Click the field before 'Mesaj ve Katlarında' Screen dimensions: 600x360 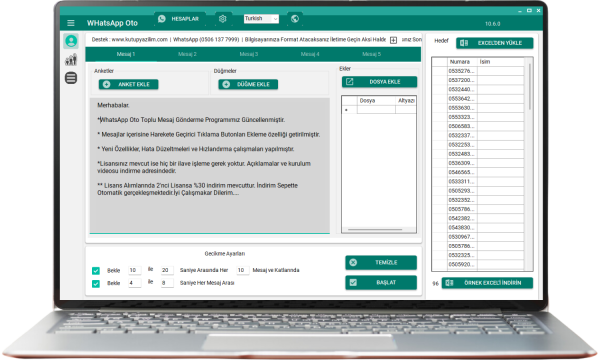pyautogui.click(x=243, y=270)
